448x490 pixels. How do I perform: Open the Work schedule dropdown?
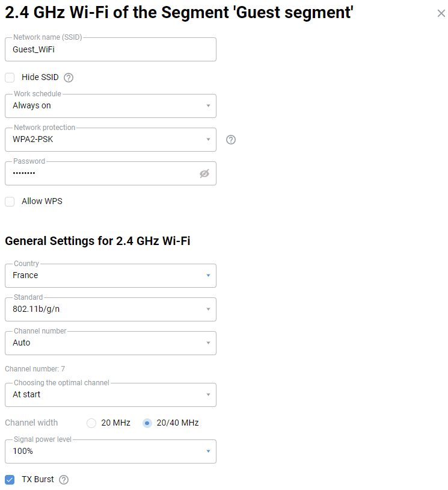(111, 106)
